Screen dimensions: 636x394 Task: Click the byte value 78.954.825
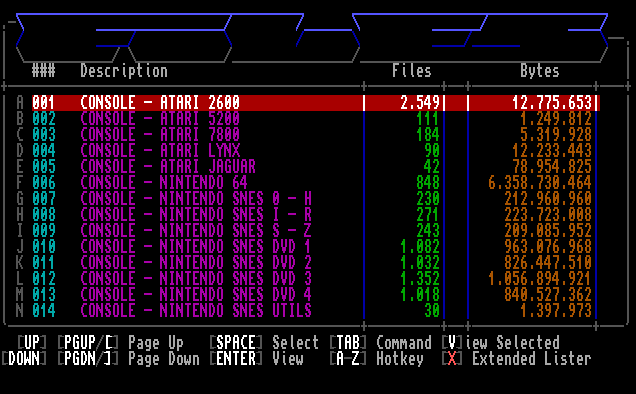(x=552, y=167)
